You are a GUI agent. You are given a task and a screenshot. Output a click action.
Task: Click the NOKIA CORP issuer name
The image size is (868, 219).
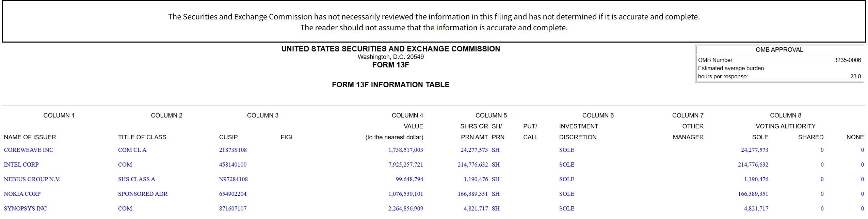tap(22, 194)
